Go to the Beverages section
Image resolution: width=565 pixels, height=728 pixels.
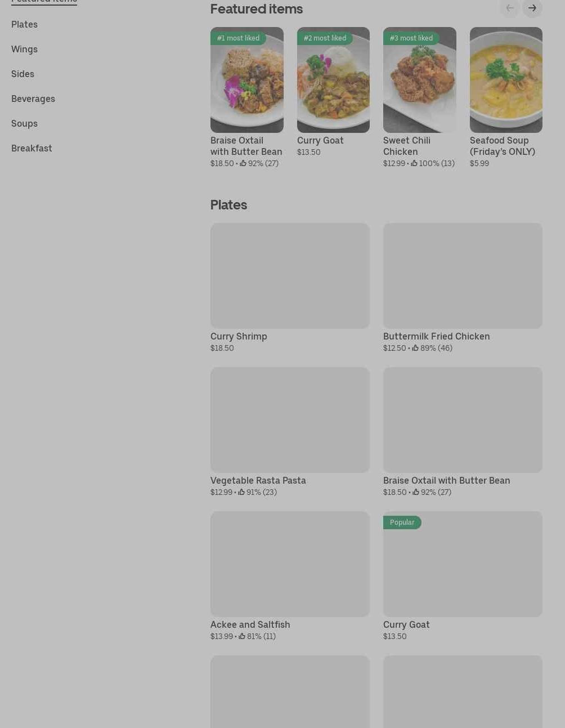tap(33, 99)
